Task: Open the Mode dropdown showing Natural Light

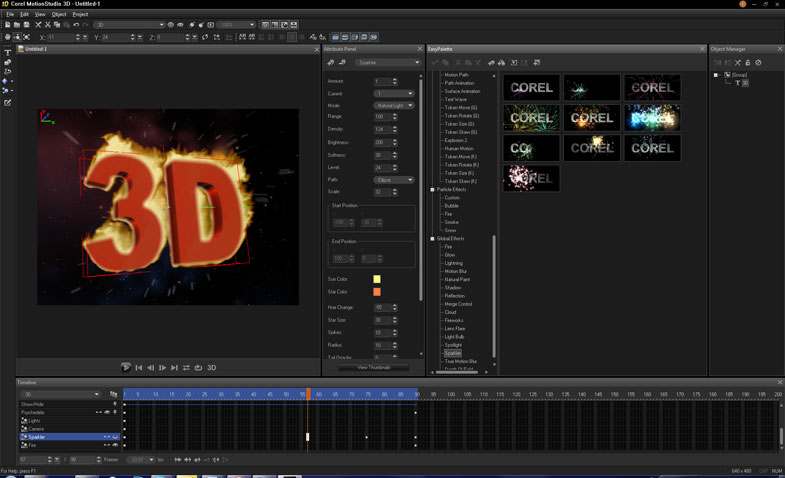Action: [x=393, y=105]
